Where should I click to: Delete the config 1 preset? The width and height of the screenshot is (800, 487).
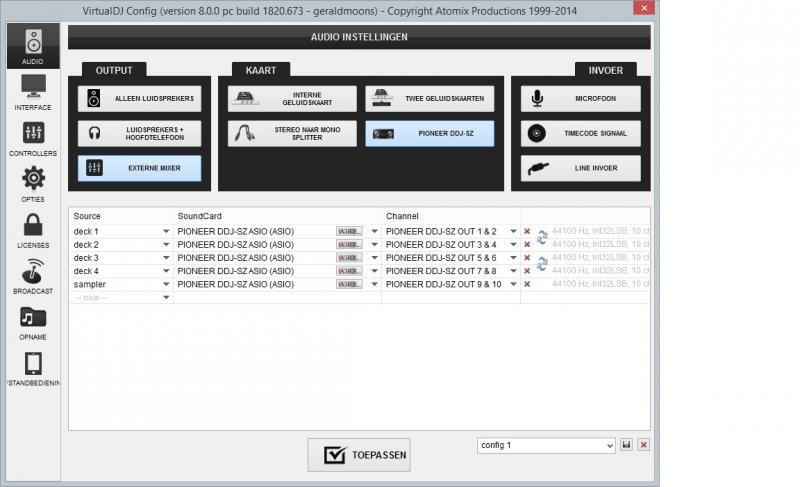click(x=644, y=445)
